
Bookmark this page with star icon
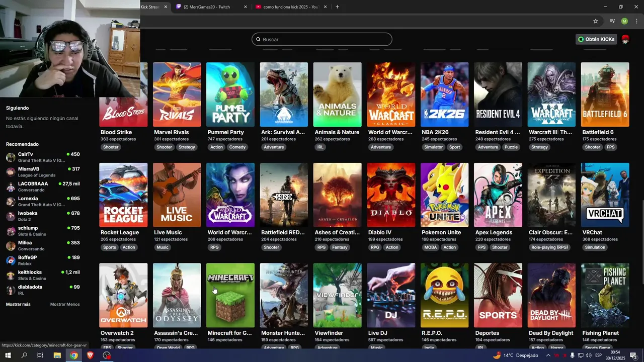click(596, 21)
